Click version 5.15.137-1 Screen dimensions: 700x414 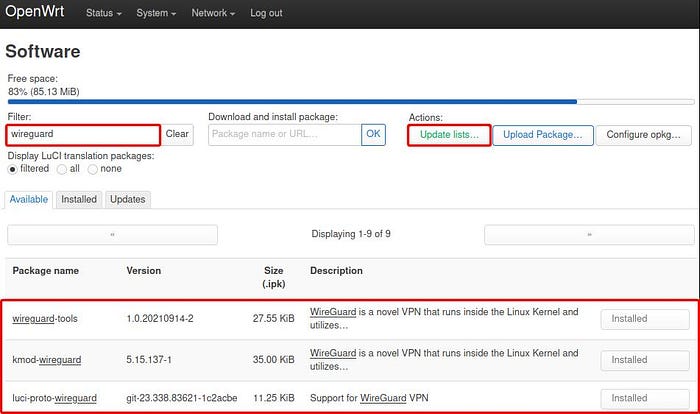click(149, 360)
